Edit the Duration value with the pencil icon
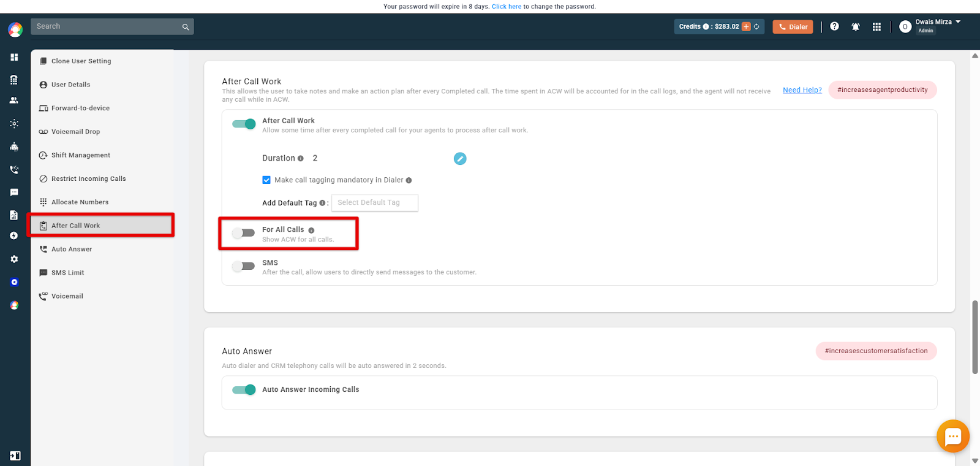This screenshot has height=466, width=980. pos(460,159)
